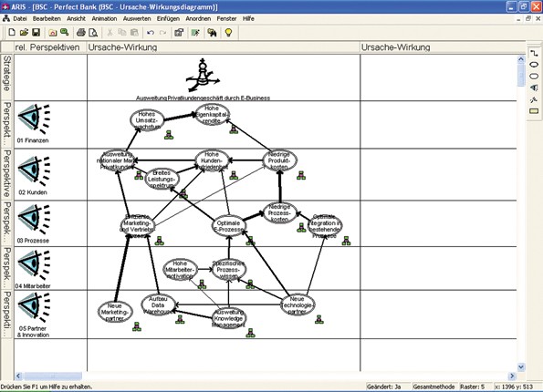Click the Geändert: Ja status field
543x392 pixels.
(388, 387)
